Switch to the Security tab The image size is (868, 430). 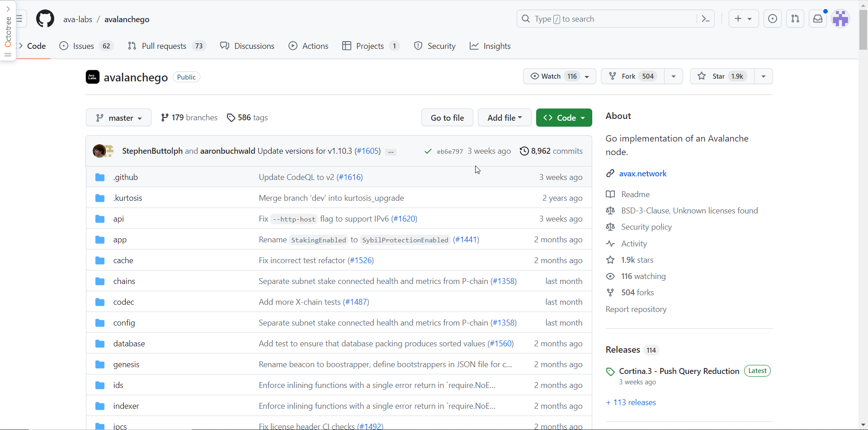434,46
